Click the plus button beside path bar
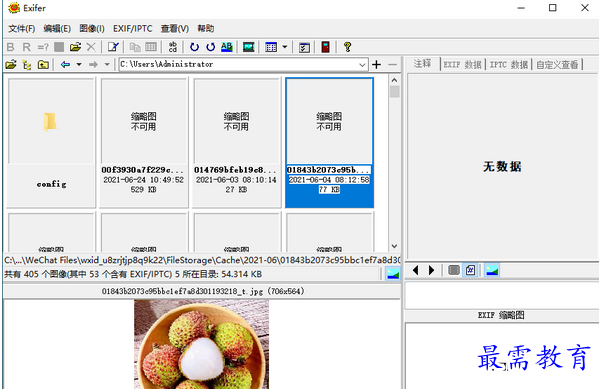Image resolution: width=599 pixels, height=389 pixels. pyautogui.click(x=377, y=65)
